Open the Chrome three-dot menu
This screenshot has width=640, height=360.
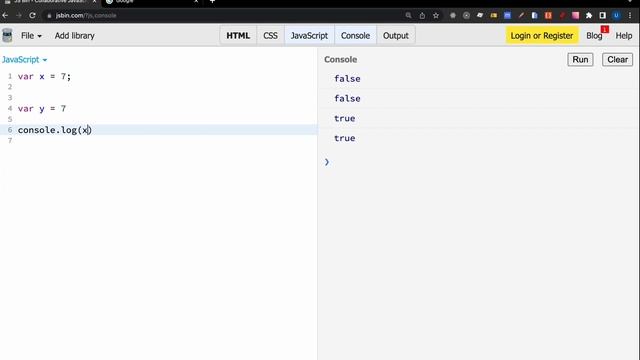[630, 16]
